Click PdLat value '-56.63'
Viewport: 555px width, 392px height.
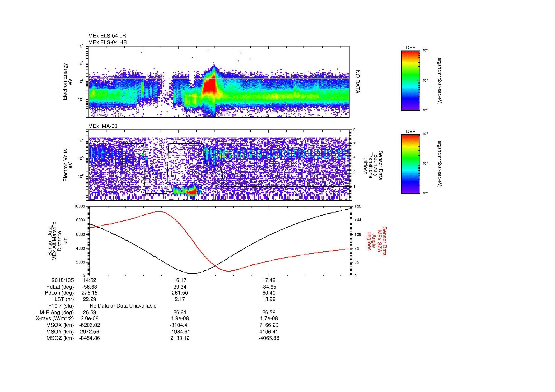(x=90, y=287)
